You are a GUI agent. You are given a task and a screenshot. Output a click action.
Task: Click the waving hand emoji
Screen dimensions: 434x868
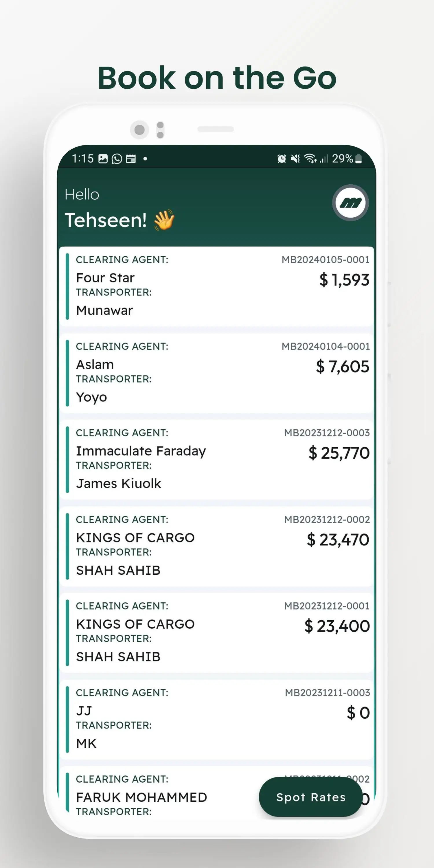(x=164, y=220)
